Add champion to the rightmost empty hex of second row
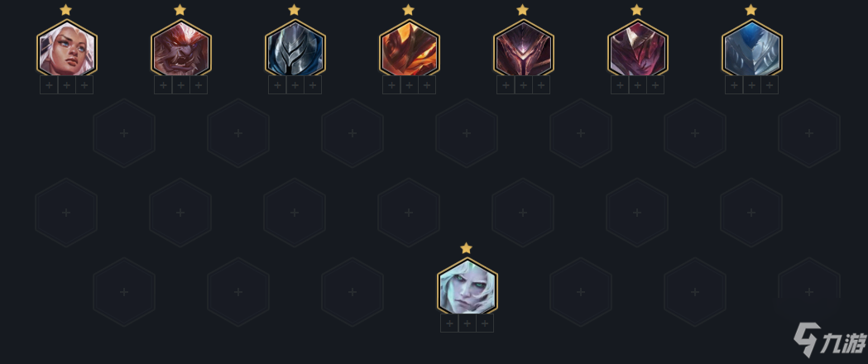 point(808,133)
